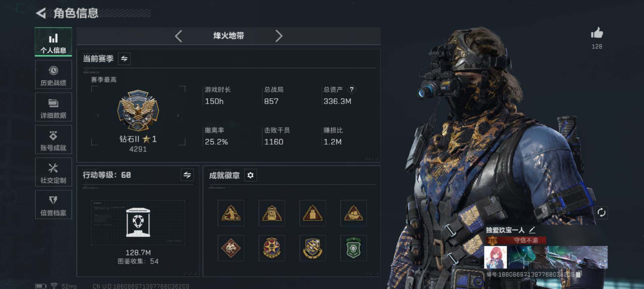Open the 社交定制 customization section
The width and height of the screenshot is (644, 289).
53,172
